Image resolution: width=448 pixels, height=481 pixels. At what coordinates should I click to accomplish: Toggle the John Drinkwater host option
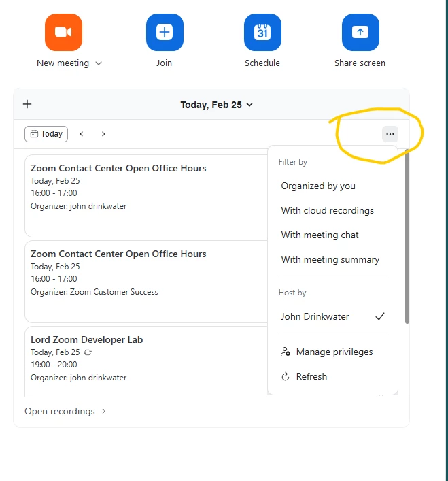(333, 316)
